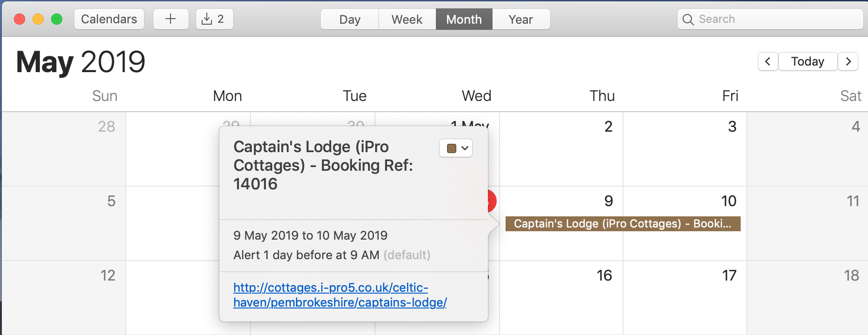Click the Alert 1 day before at 9 AM line

click(x=332, y=255)
